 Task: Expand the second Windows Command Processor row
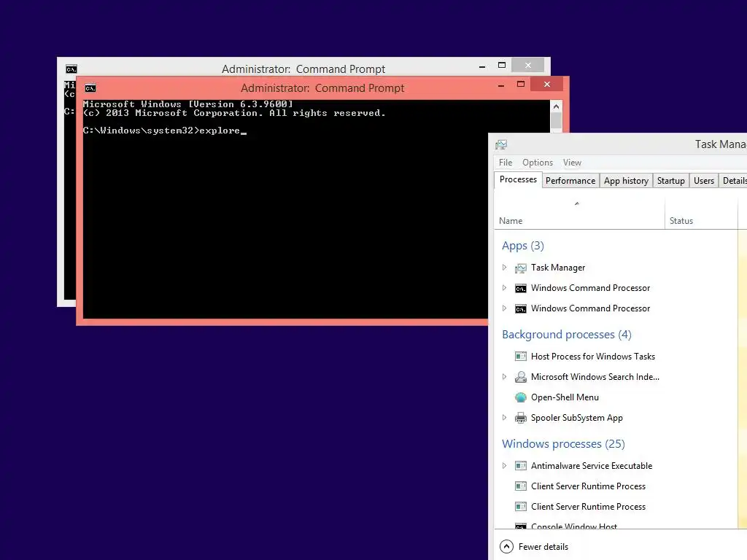click(x=505, y=308)
